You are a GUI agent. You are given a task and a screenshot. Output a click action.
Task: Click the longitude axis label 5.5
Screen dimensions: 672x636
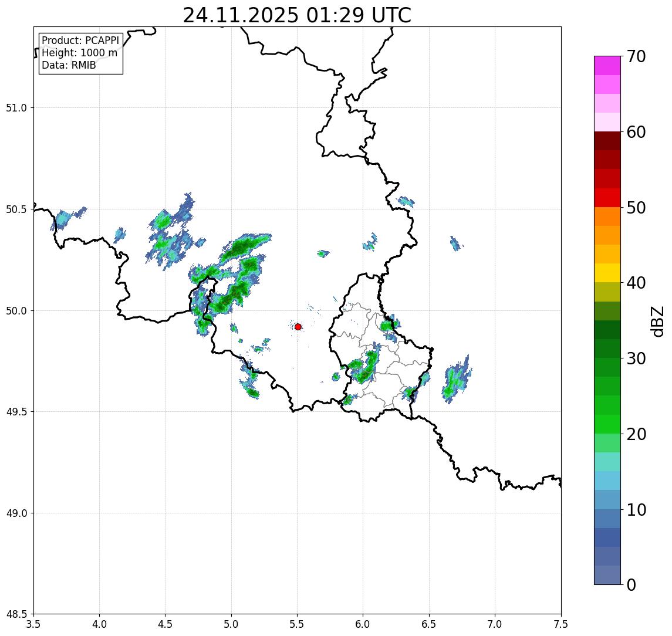point(298,624)
